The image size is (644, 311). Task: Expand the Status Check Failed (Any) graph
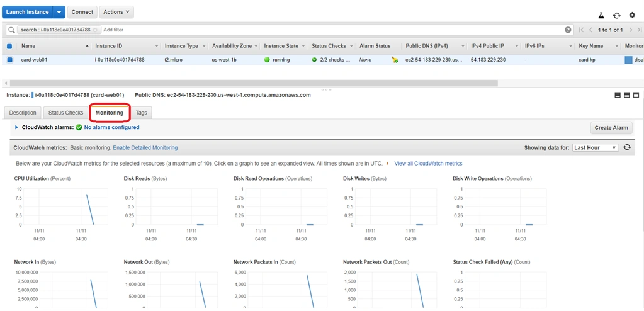click(x=500, y=289)
